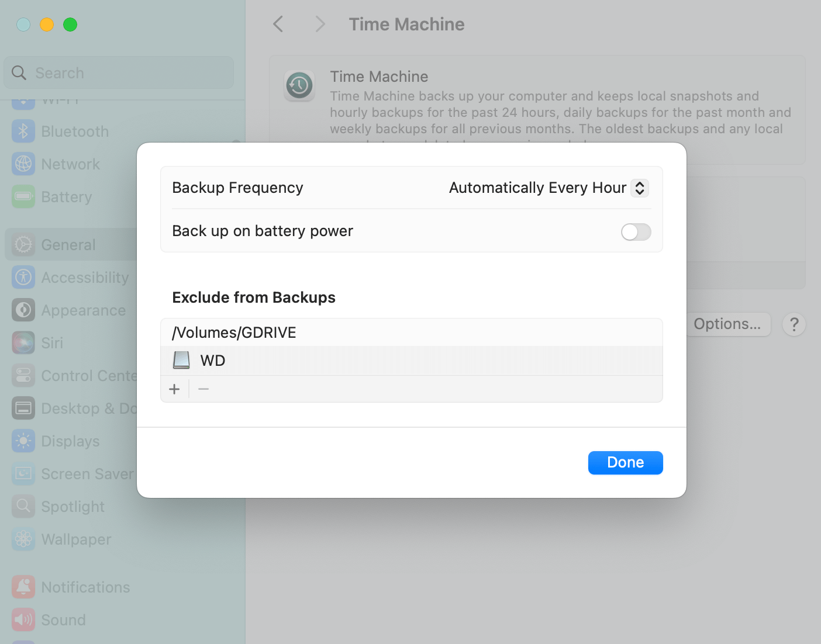Click the Sound icon in sidebar

click(x=23, y=620)
